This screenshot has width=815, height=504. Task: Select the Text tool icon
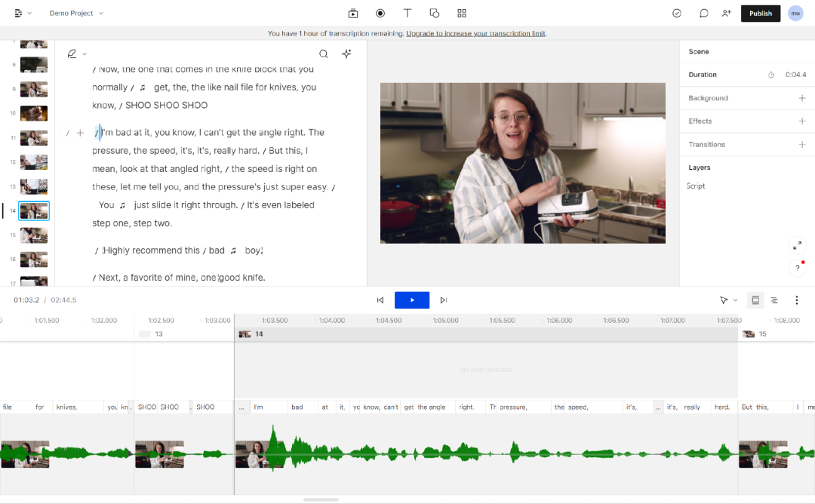(407, 13)
